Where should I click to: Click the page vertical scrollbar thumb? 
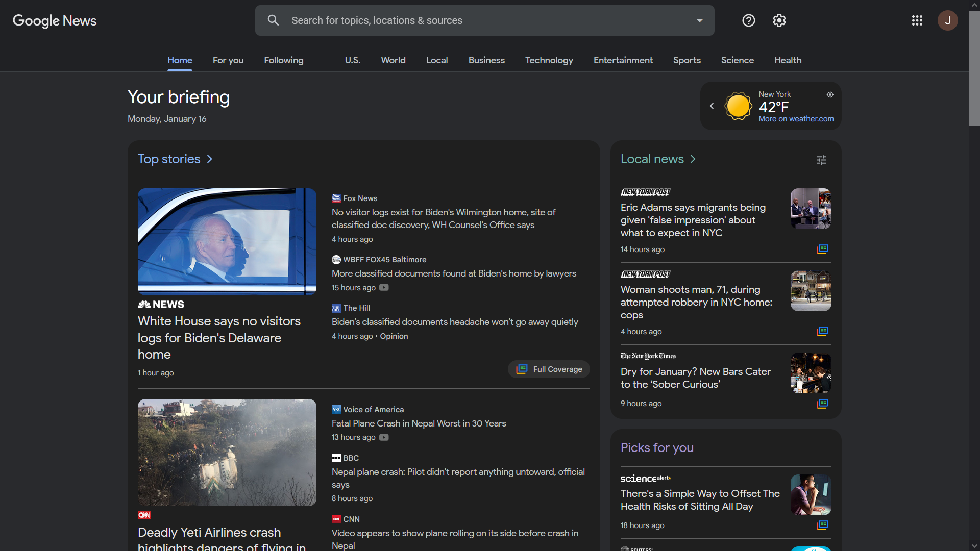(974, 68)
